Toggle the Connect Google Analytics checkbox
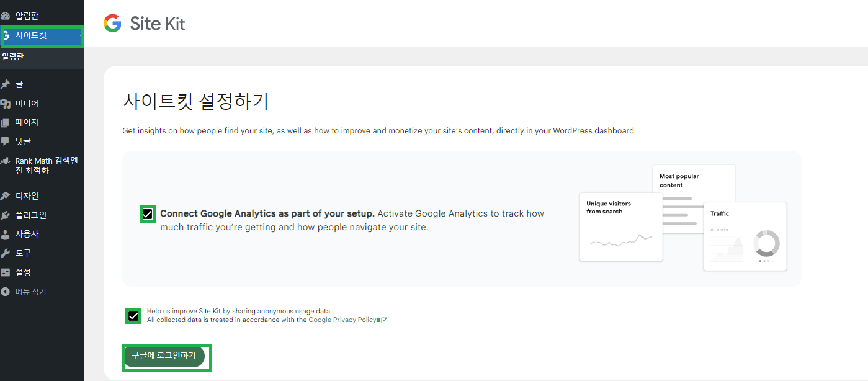The height and width of the screenshot is (381, 868). click(147, 214)
